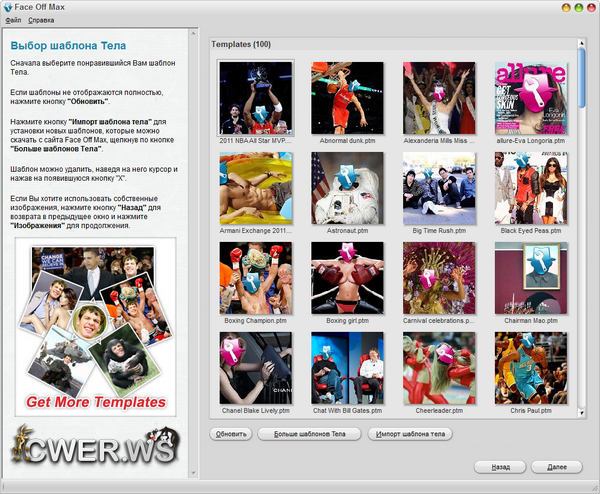Select the Chairman Mao template
Screen dimensions: 600x494
point(530,278)
